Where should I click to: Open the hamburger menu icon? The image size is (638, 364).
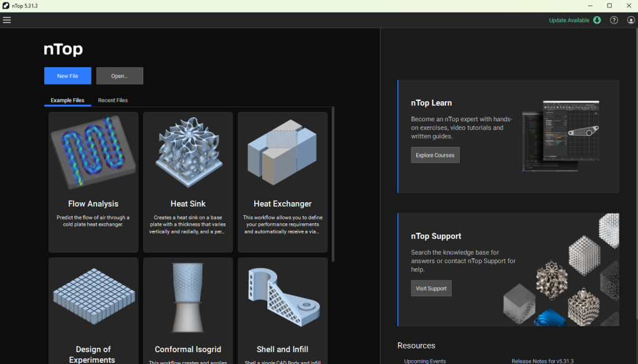[7, 20]
